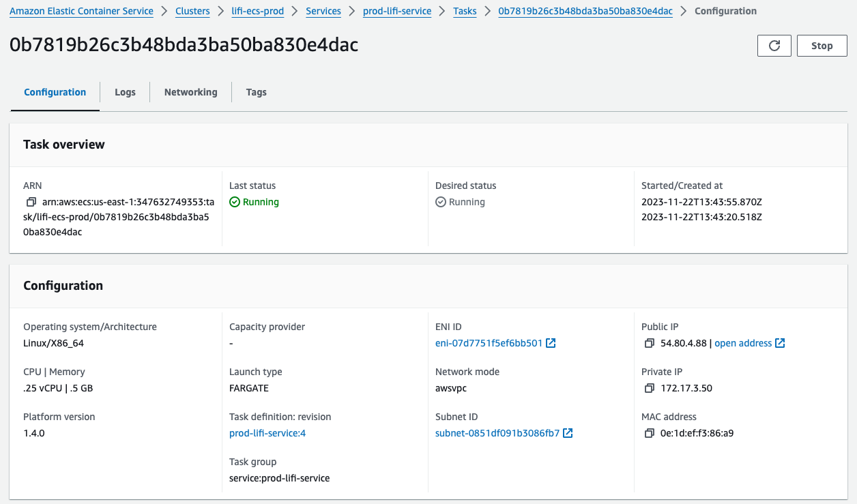Open Tasks breadcrumb link

pos(465,11)
